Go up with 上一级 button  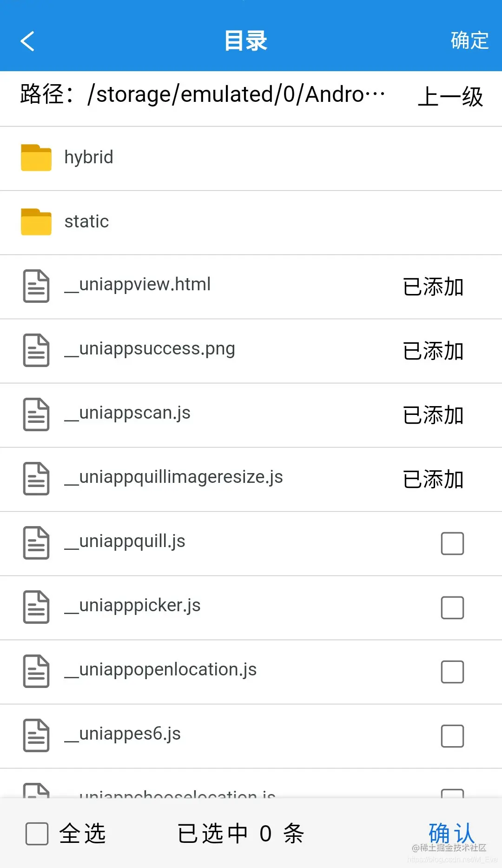pyautogui.click(x=450, y=97)
